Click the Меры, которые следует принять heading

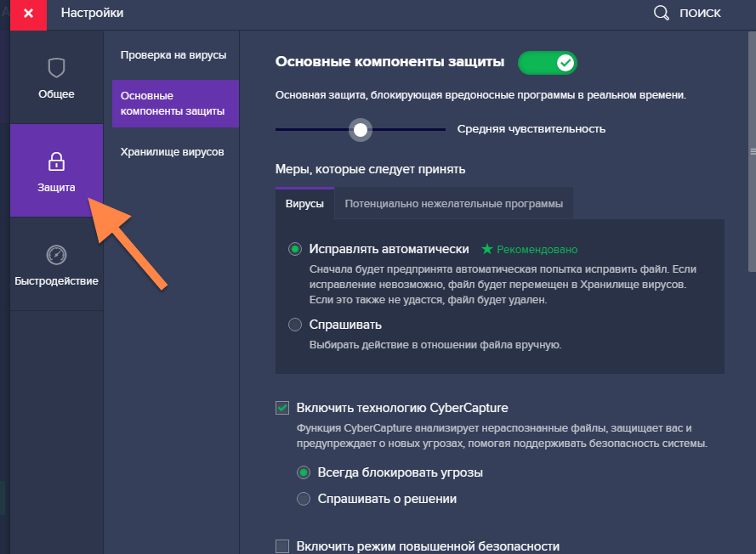click(x=370, y=169)
